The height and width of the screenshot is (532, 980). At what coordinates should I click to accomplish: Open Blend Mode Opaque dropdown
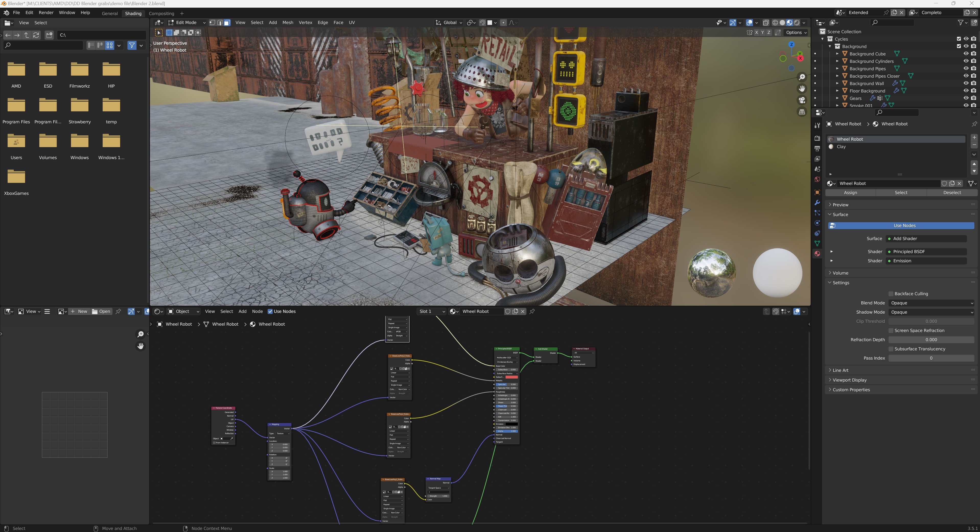pos(931,303)
